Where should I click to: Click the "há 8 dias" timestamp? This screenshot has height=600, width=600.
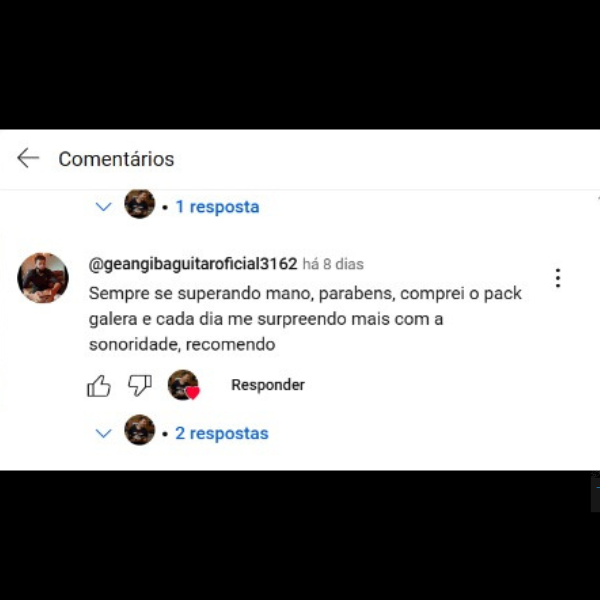pos(333,264)
